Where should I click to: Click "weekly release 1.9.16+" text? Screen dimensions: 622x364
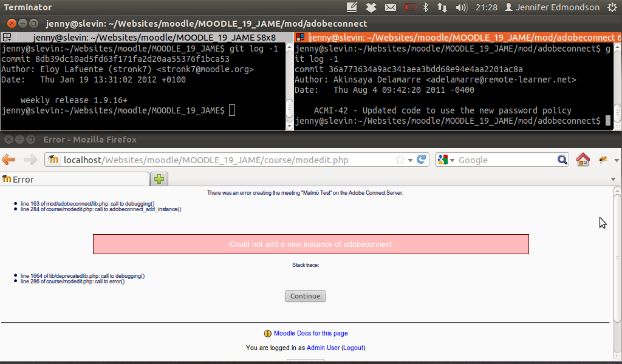point(74,100)
